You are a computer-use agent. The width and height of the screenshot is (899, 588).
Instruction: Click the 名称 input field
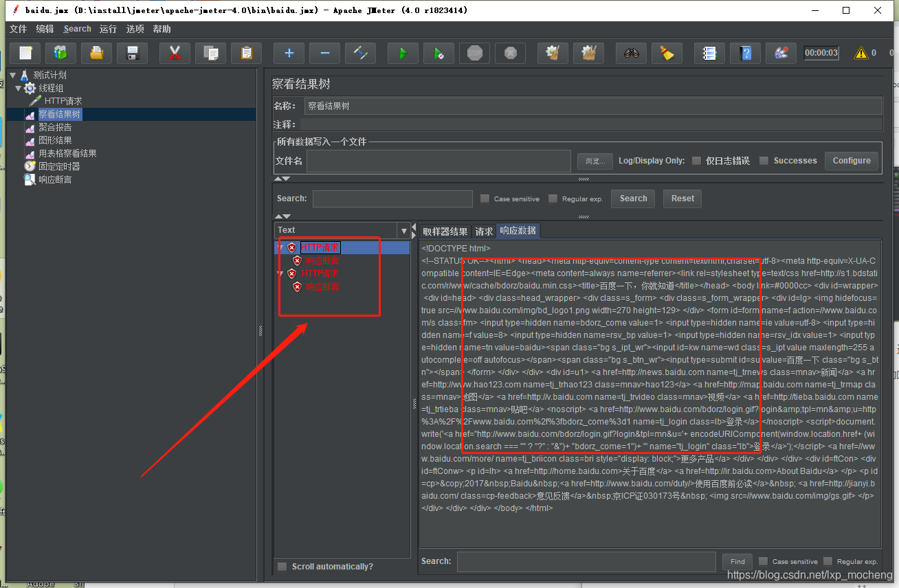click(x=592, y=106)
